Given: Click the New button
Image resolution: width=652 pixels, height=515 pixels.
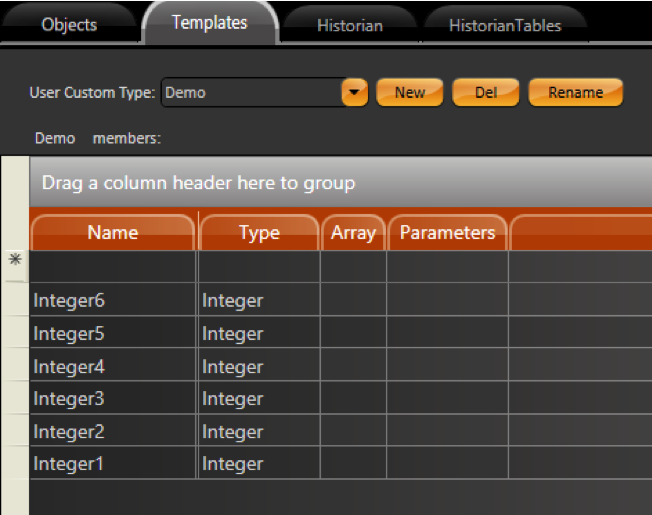Looking at the screenshot, I should 409,93.
